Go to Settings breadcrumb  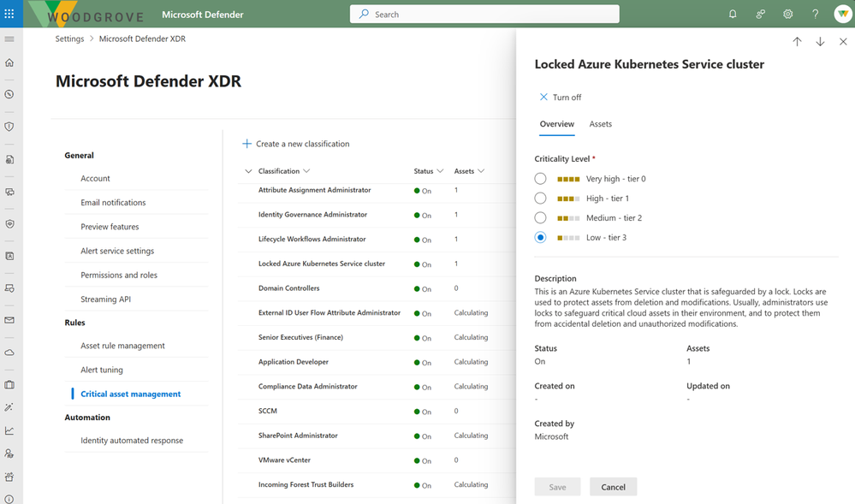pyautogui.click(x=70, y=39)
